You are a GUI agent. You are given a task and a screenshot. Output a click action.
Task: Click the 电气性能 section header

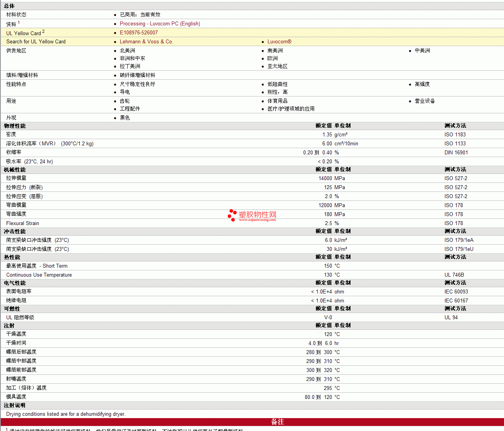click(14, 283)
